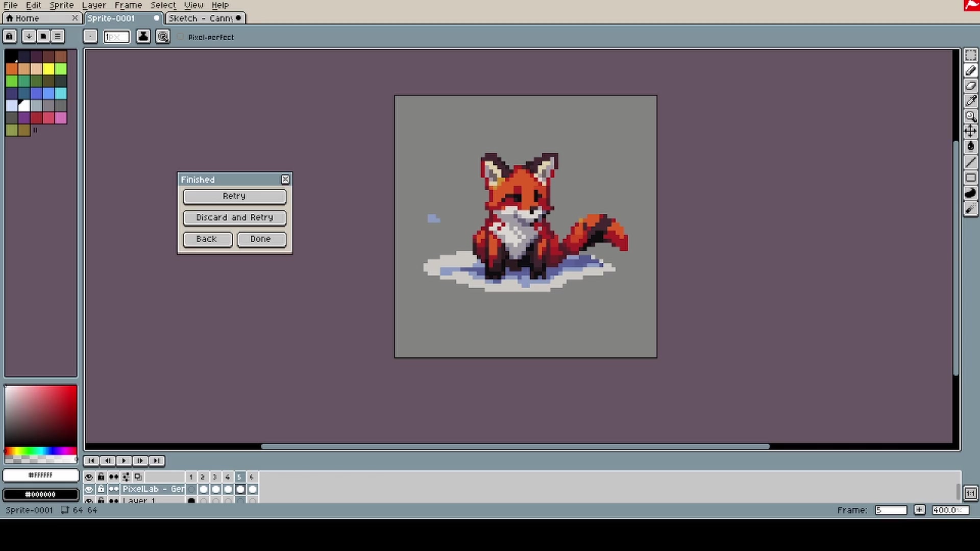Screen dimensions: 980x551
Task: Select the Move tool
Action: click(x=970, y=132)
